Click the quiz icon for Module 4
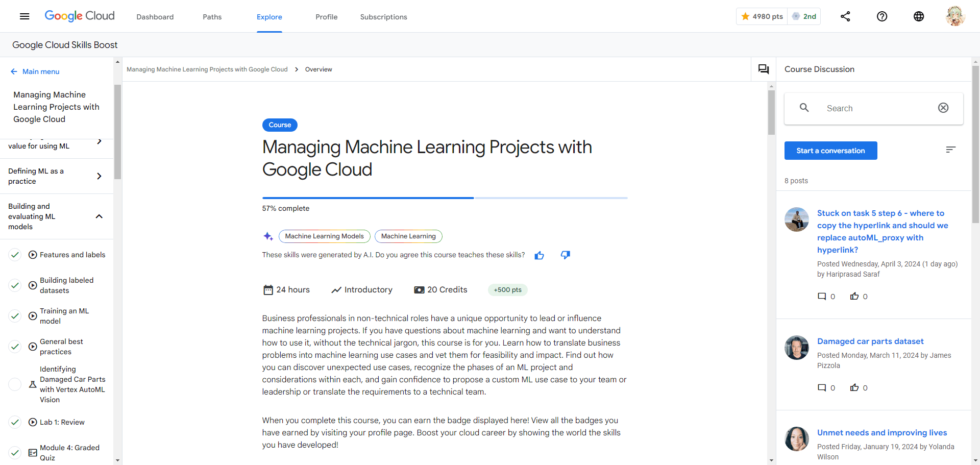The width and height of the screenshot is (980, 465). pos(33,453)
